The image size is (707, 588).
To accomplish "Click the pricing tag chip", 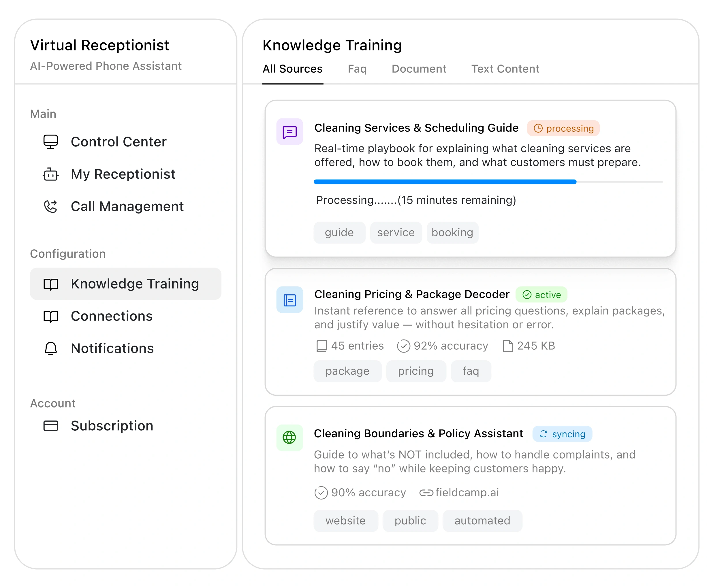I will coord(415,371).
